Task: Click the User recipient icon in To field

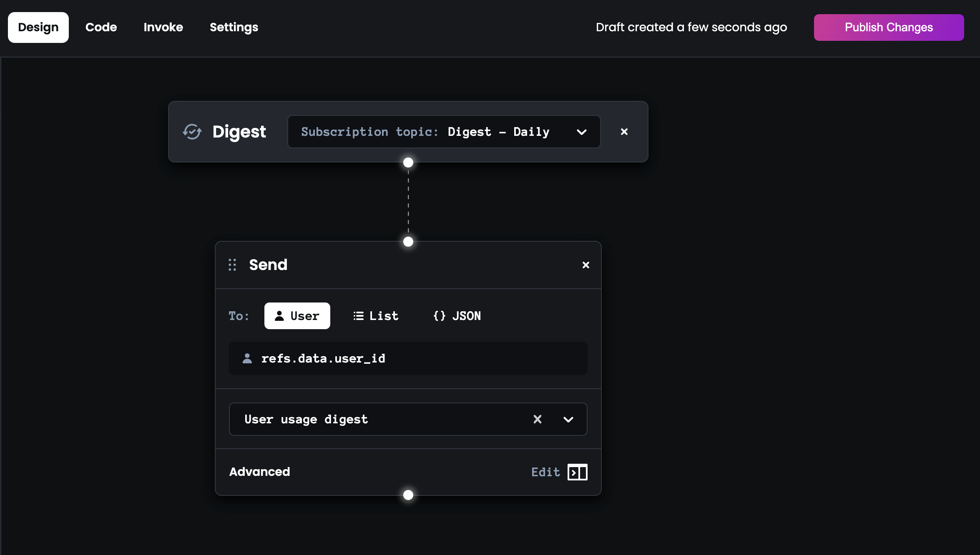Action: tap(279, 315)
